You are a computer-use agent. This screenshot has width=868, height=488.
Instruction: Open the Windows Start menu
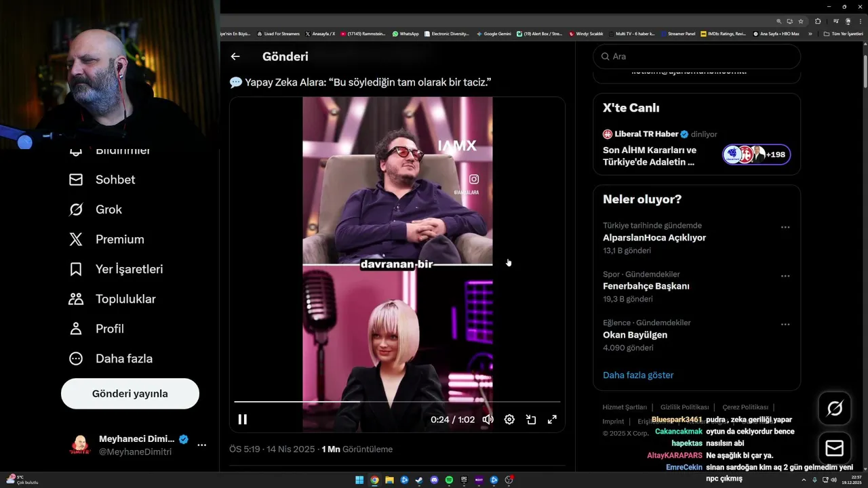pyautogui.click(x=359, y=480)
